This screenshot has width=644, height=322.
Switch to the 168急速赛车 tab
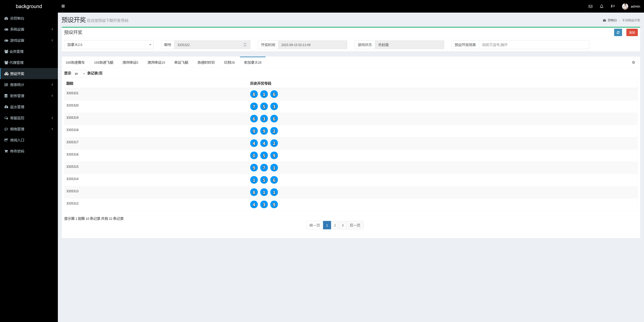(x=75, y=63)
